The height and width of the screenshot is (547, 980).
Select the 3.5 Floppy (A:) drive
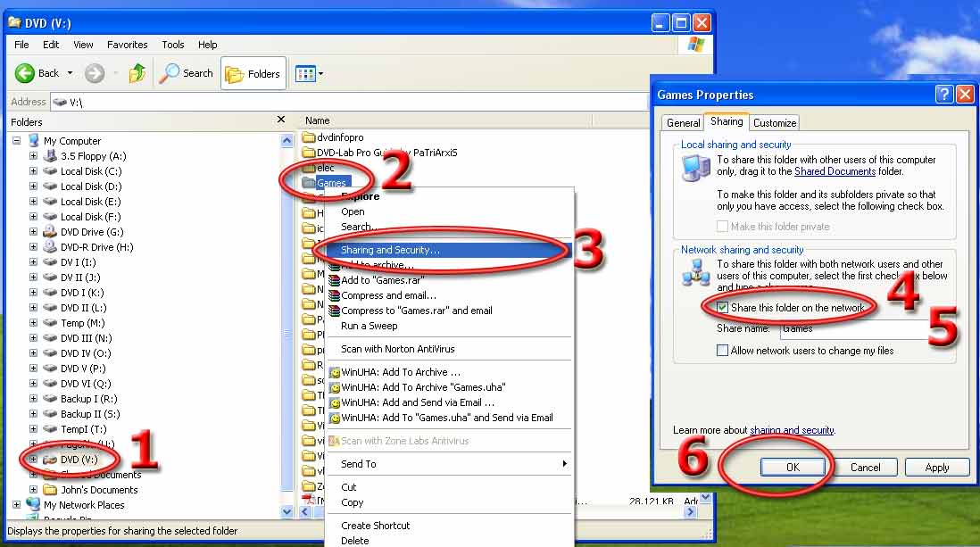tap(51, 156)
